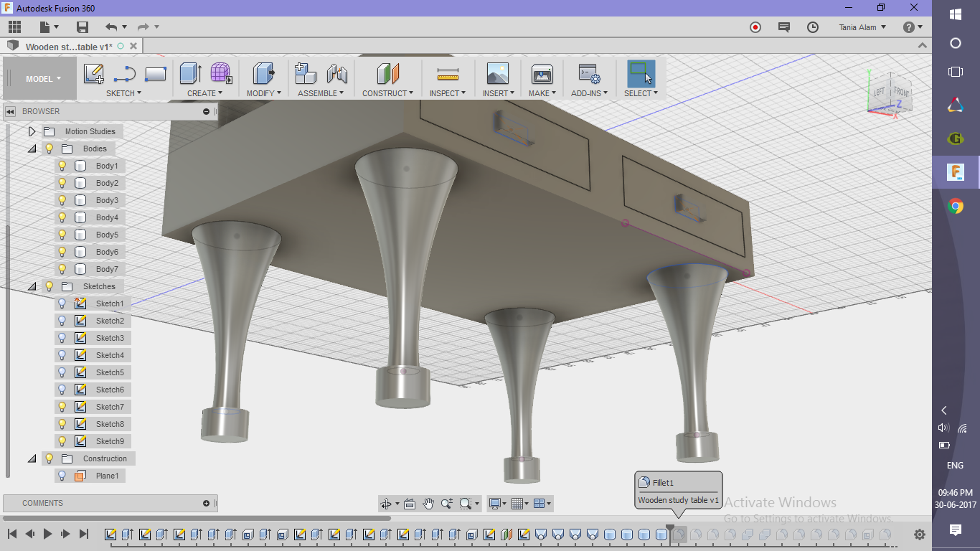980x551 pixels.
Task: Open timeline settings gear
Action: point(920,534)
